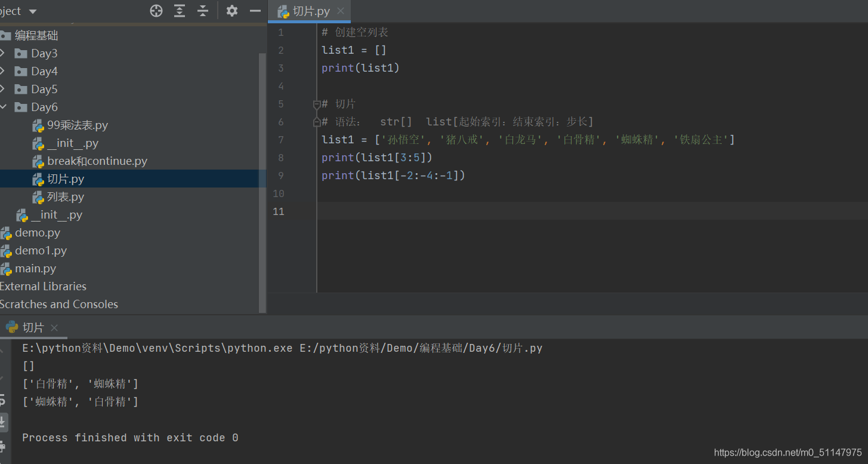Click the Python file icon of demo1.py

6,251
